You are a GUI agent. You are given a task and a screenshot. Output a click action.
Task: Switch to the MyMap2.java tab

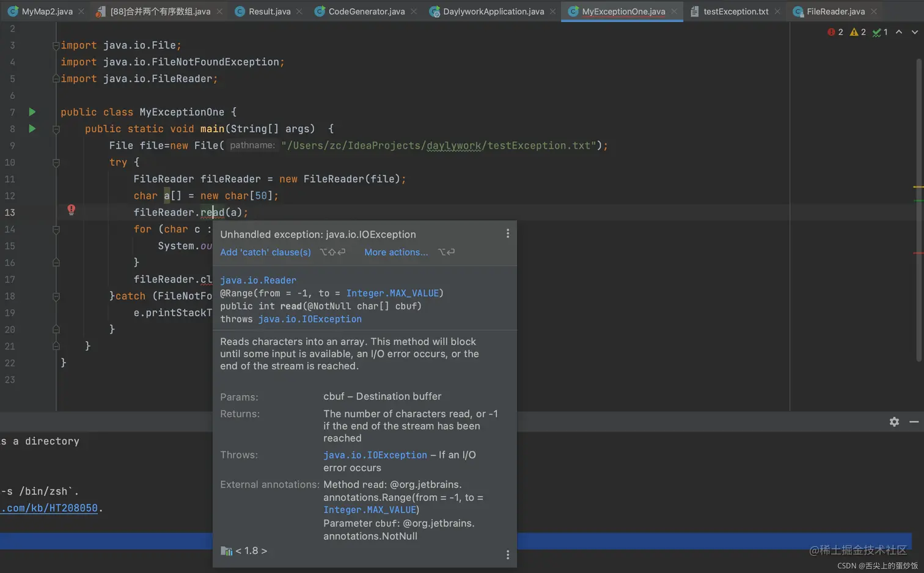[47, 11]
